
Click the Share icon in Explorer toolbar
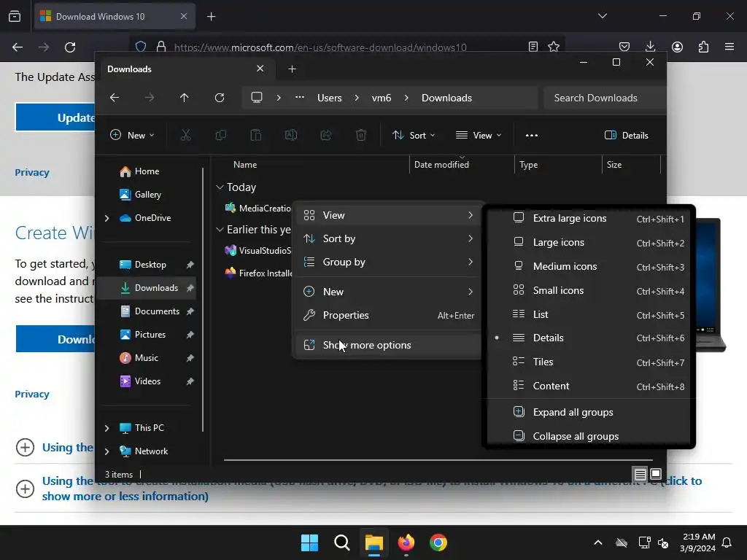pos(326,135)
